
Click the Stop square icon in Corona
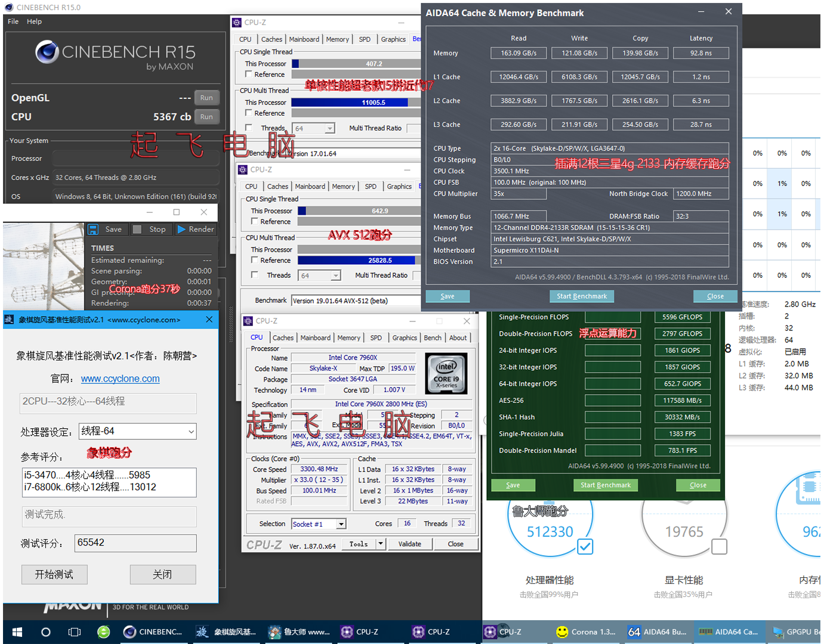(137, 230)
